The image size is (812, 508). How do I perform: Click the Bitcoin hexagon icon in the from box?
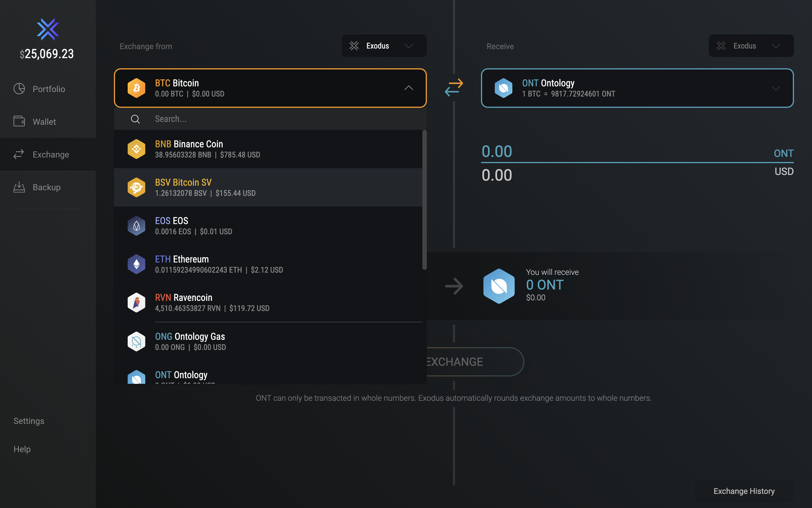coord(136,88)
